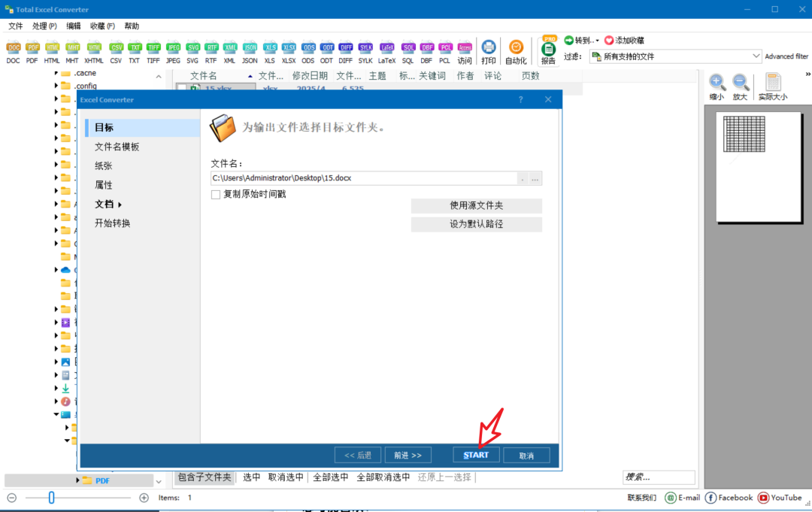Switch to 纸张 section in dialog

pos(104,166)
